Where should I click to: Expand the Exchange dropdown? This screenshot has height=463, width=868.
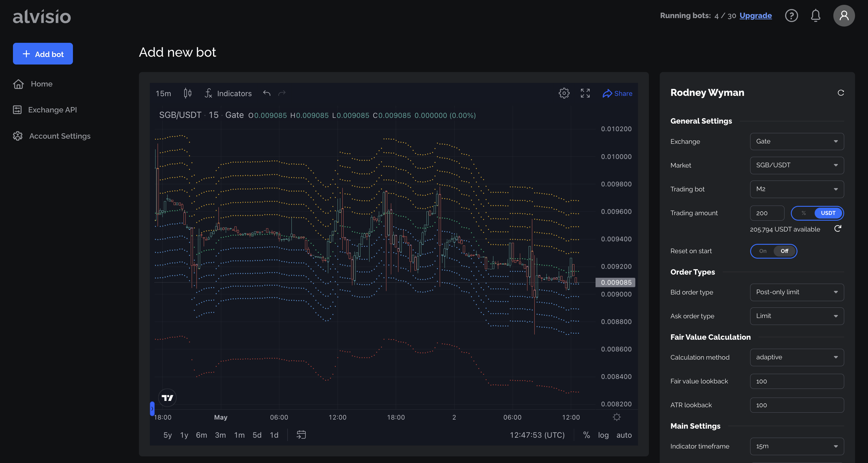pyautogui.click(x=797, y=142)
